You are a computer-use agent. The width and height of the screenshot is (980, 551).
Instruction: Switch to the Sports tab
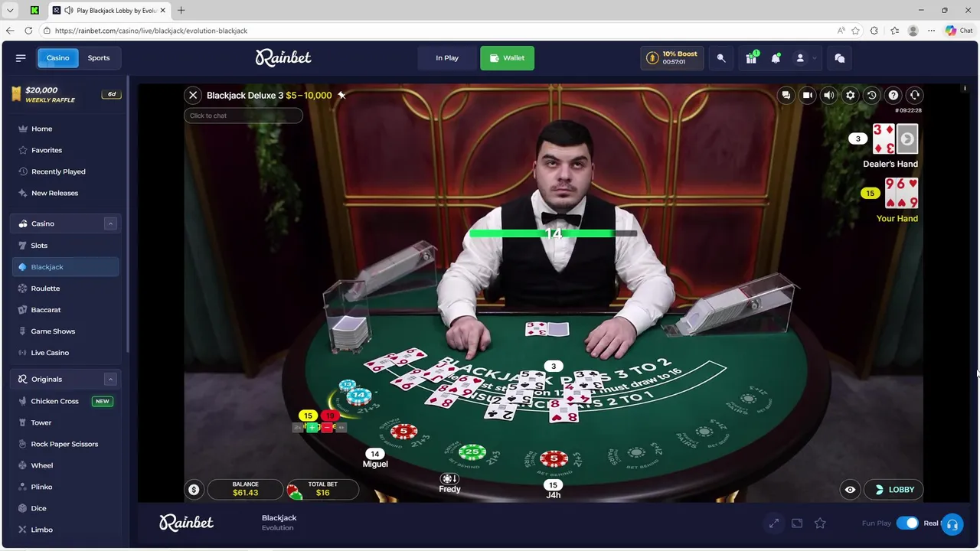(99, 58)
